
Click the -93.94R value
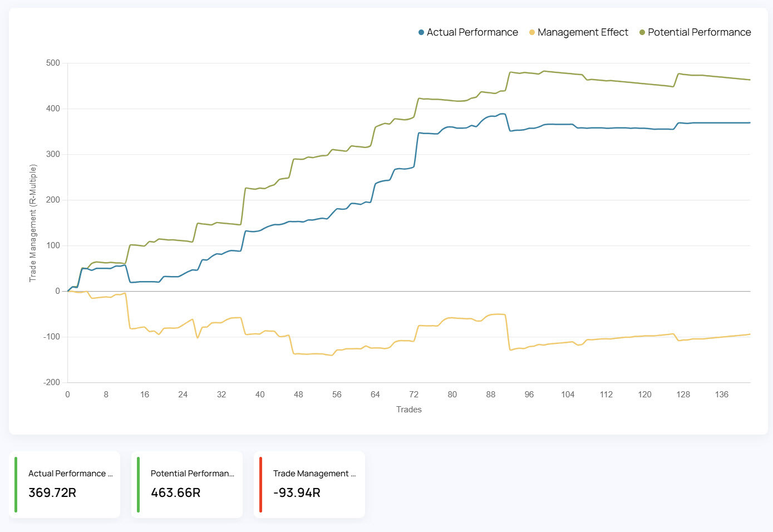(297, 492)
